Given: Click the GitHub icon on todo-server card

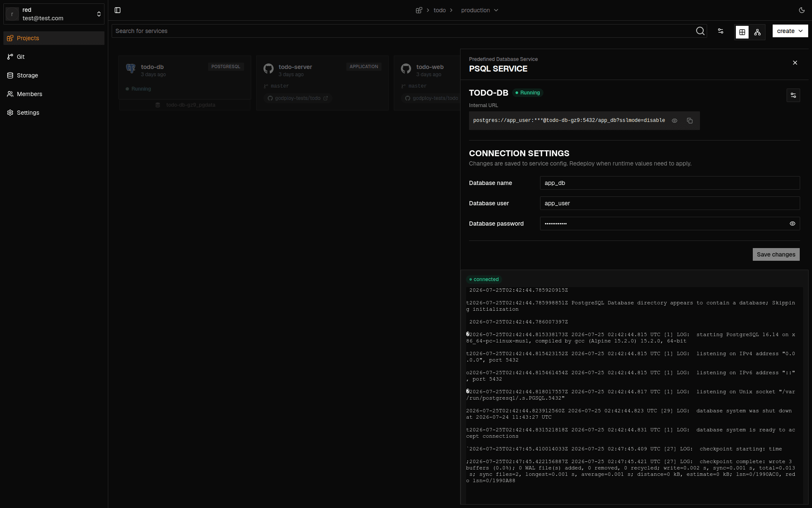Looking at the screenshot, I should pos(269,68).
